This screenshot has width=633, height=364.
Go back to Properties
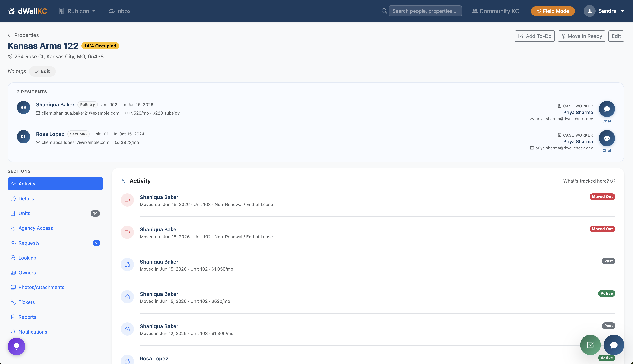tap(23, 35)
